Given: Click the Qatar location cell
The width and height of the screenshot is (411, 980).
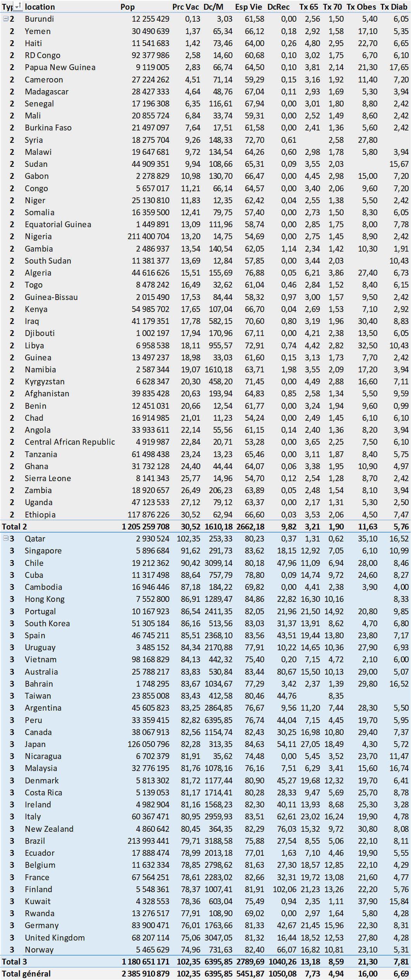Looking at the screenshot, I should pos(35,538).
